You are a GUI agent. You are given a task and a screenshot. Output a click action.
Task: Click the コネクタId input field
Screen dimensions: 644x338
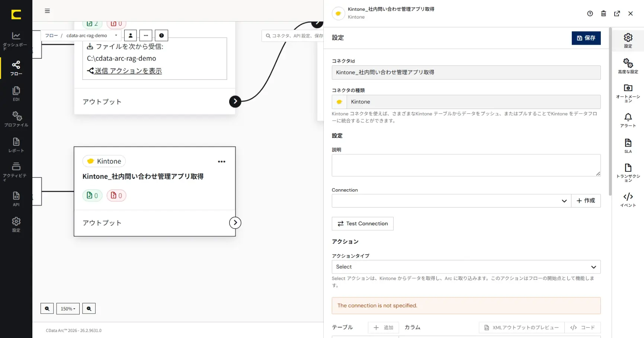(x=466, y=73)
